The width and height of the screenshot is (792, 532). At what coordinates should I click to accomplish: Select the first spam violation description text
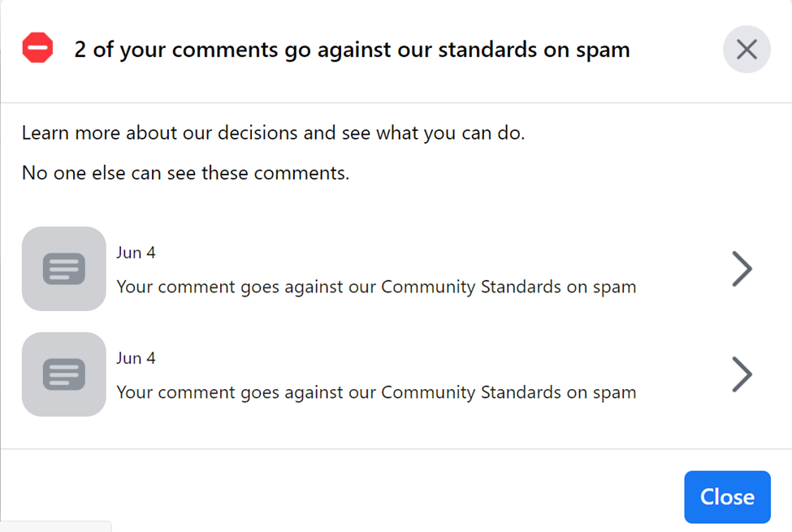[x=376, y=287]
